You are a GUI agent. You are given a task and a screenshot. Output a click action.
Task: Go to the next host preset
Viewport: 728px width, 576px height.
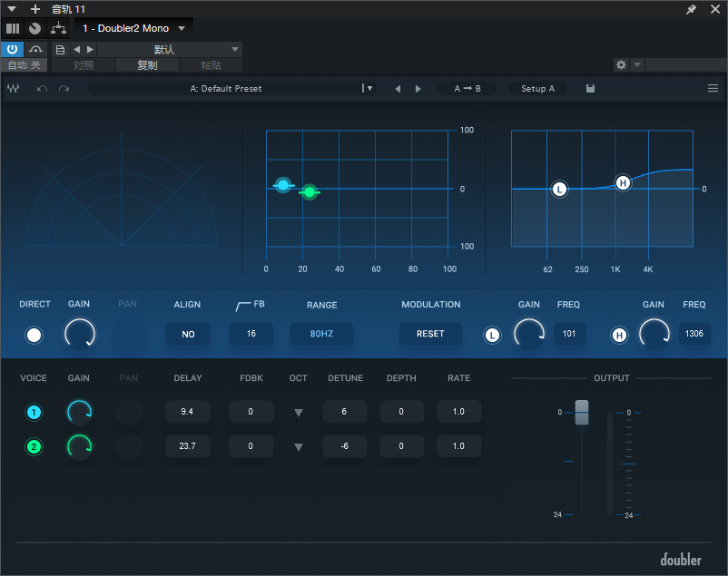pyautogui.click(x=90, y=49)
